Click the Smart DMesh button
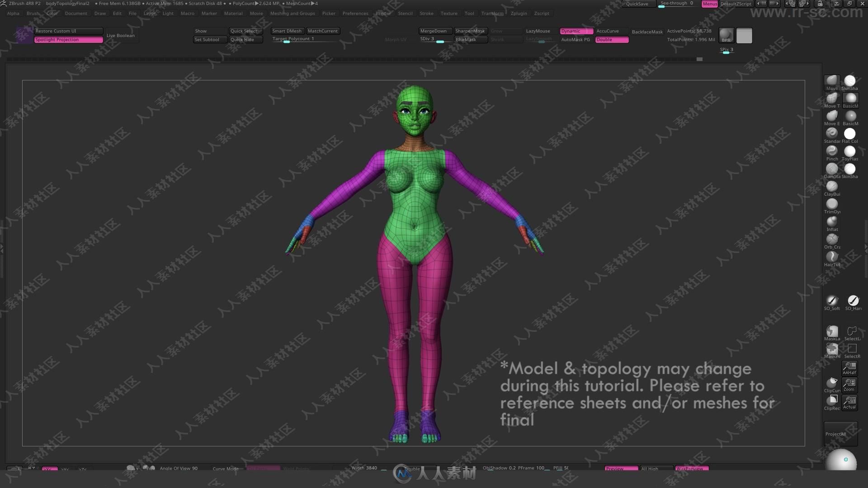The height and width of the screenshot is (488, 868). click(x=288, y=31)
